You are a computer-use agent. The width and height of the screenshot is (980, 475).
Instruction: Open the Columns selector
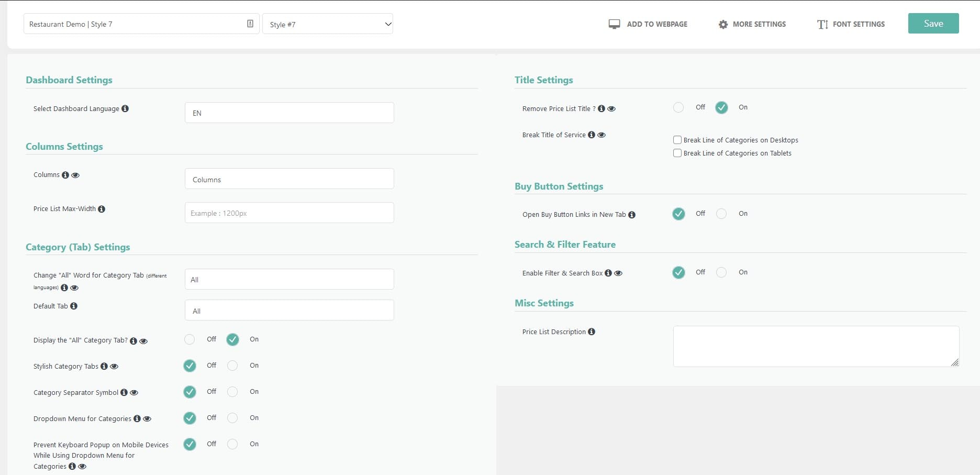[x=289, y=179]
